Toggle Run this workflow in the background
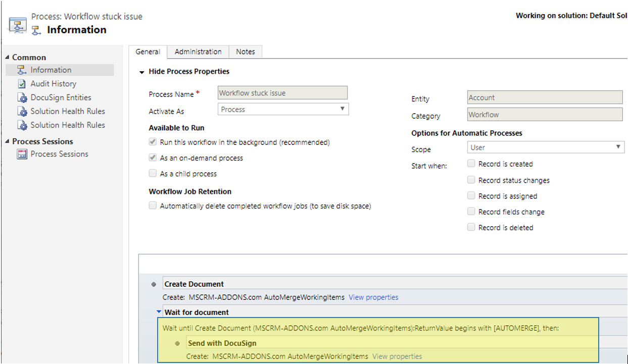 (x=153, y=142)
